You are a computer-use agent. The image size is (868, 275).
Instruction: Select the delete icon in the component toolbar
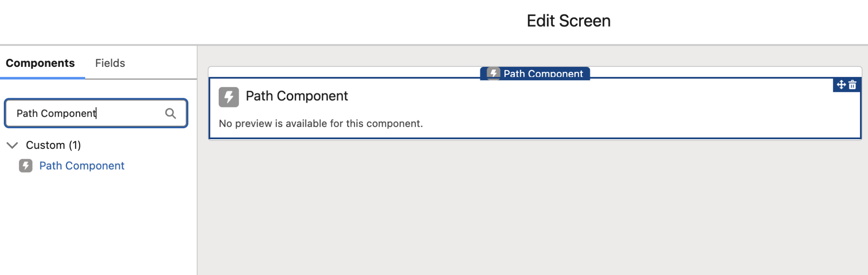point(853,85)
